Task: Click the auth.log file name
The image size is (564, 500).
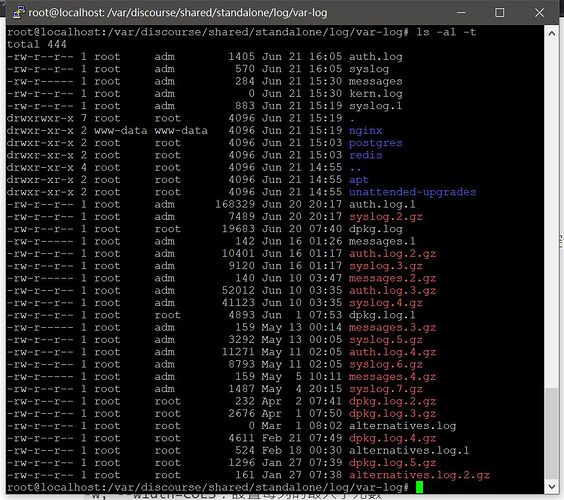Action: 376,57
